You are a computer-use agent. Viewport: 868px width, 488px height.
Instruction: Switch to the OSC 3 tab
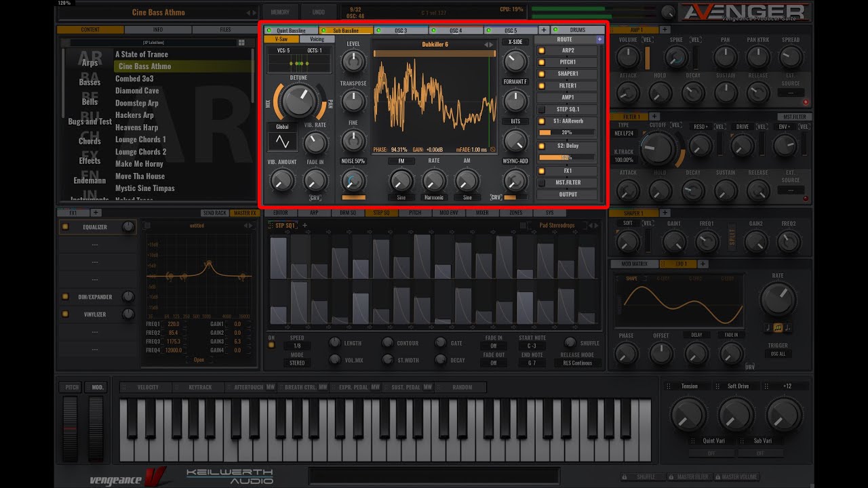tap(401, 30)
